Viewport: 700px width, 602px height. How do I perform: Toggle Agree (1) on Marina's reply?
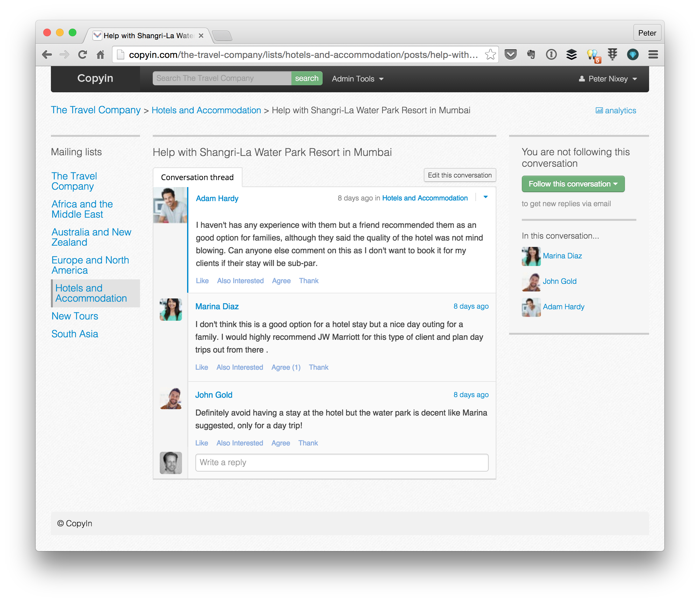tap(286, 367)
